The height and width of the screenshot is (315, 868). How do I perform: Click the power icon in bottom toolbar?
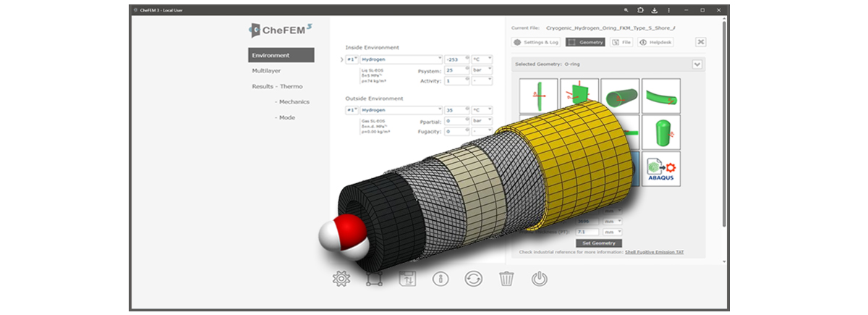[x=540, y=278]
